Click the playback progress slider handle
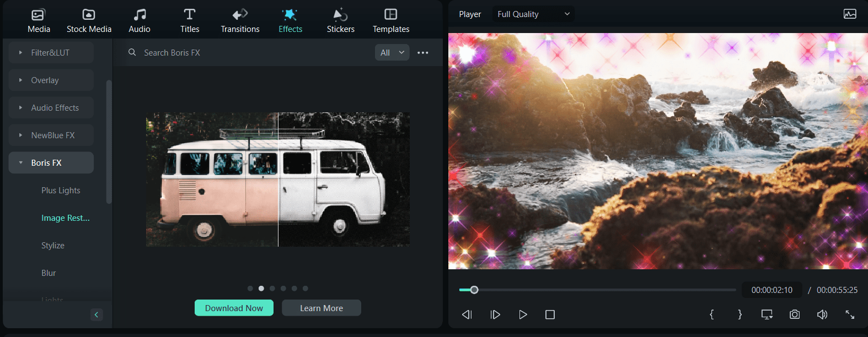Image resolution: width=868 pixels, height=337 pixels. click(x=474, y=290)
